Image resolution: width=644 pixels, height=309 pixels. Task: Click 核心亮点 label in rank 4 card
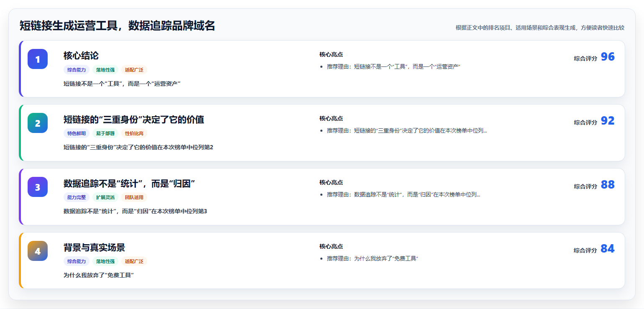(331, 247)
